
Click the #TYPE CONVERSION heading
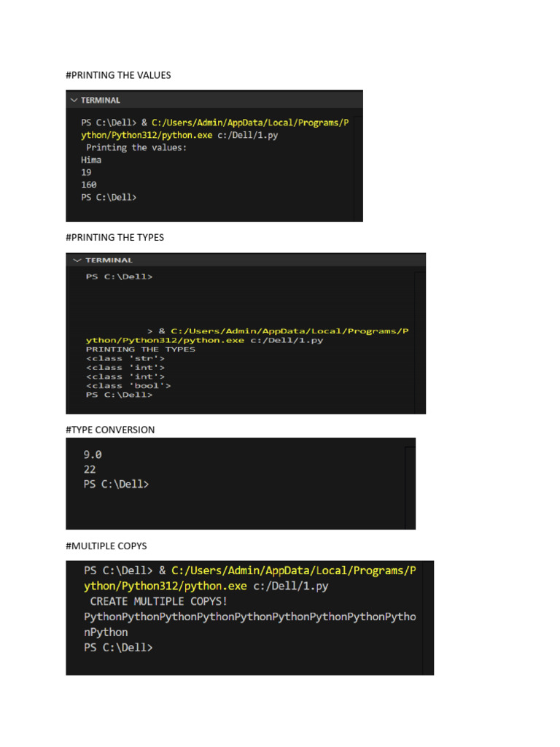[x=110, y=430]
